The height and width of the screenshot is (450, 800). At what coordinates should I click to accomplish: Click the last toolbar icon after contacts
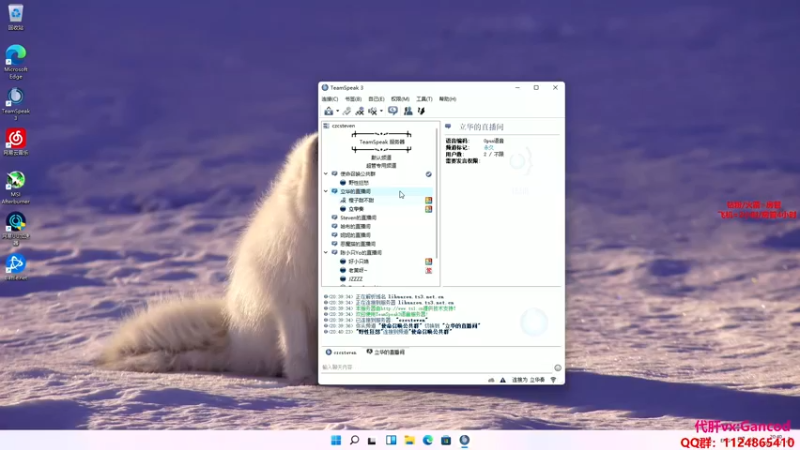421,111
